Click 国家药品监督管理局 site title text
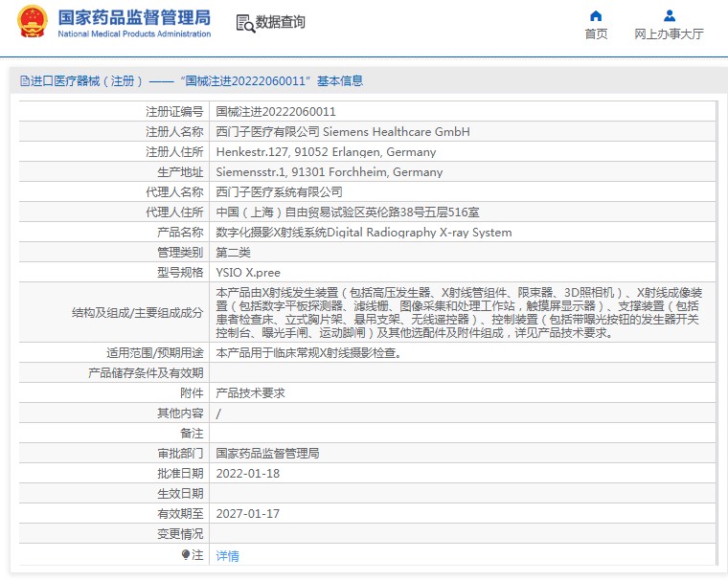Image resolution: width=728 pixels, height=581 pixels. [134, 16]
